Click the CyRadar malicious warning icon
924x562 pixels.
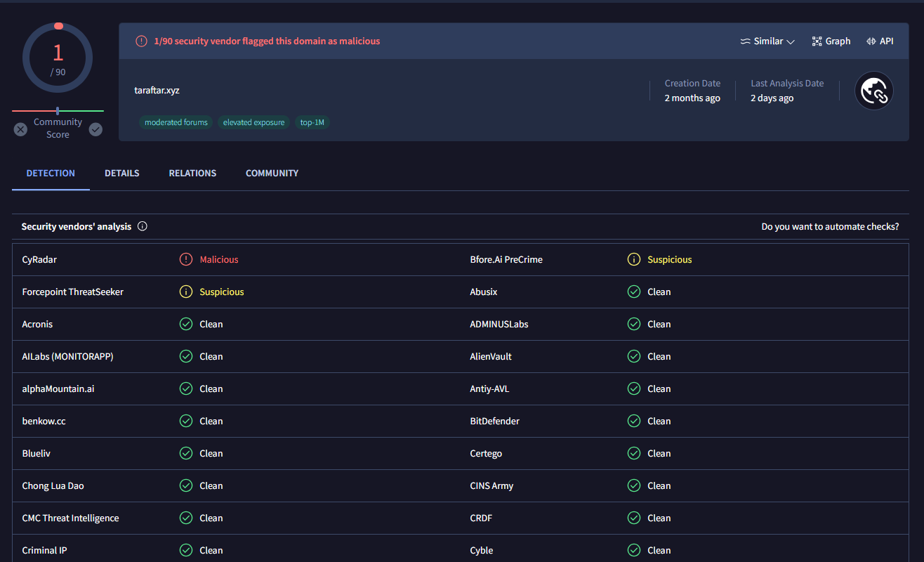coord(186,259)
